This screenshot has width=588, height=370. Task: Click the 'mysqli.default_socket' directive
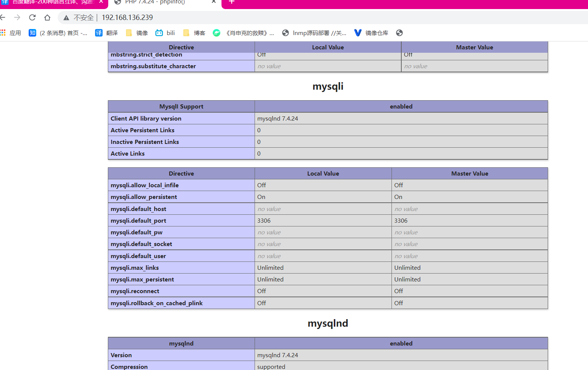click(x=141, y=244)
